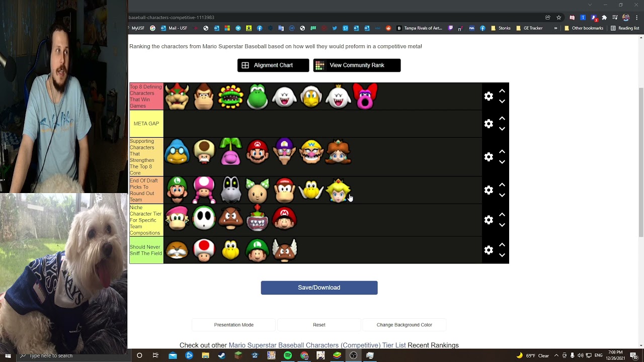
Task: Select the gray Dry Bones icon
Action: coord(231,190)
